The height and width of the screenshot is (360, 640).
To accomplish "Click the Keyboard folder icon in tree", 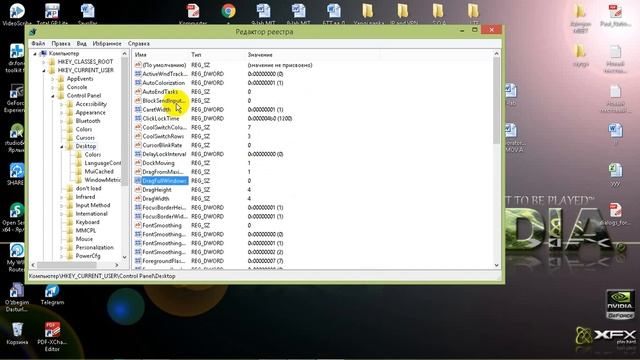I will [x=70, y=222].
